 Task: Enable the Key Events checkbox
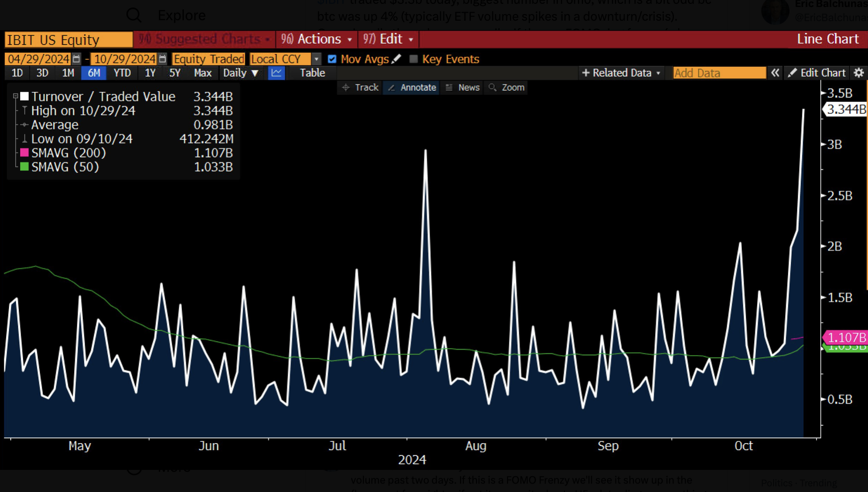pyautogui.click(x=414, y=59)
